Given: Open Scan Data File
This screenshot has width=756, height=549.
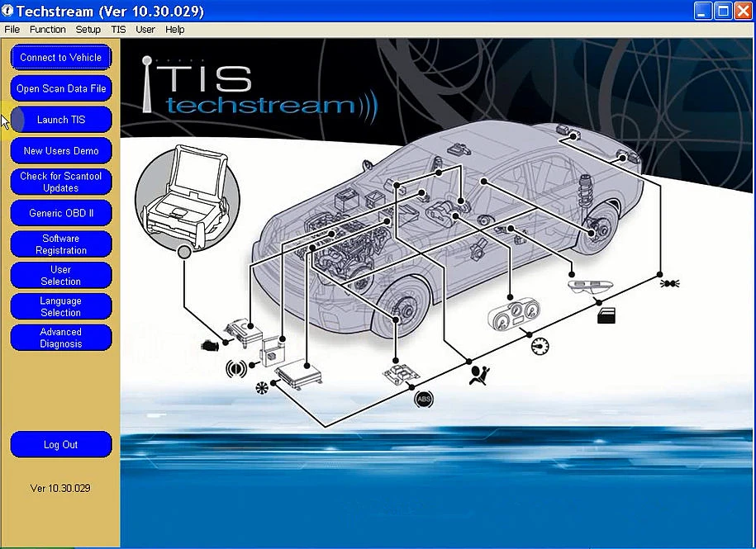Looking at the screenshot, I should click(61, 88).
